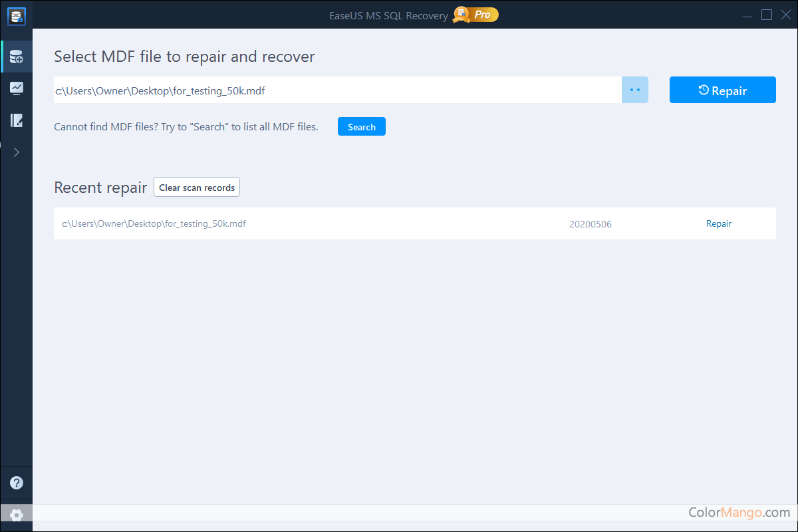Viewport: 798px width, 532px height.
Task: Click the Cannot find MDF files hint text
Action: pos(186,127)
